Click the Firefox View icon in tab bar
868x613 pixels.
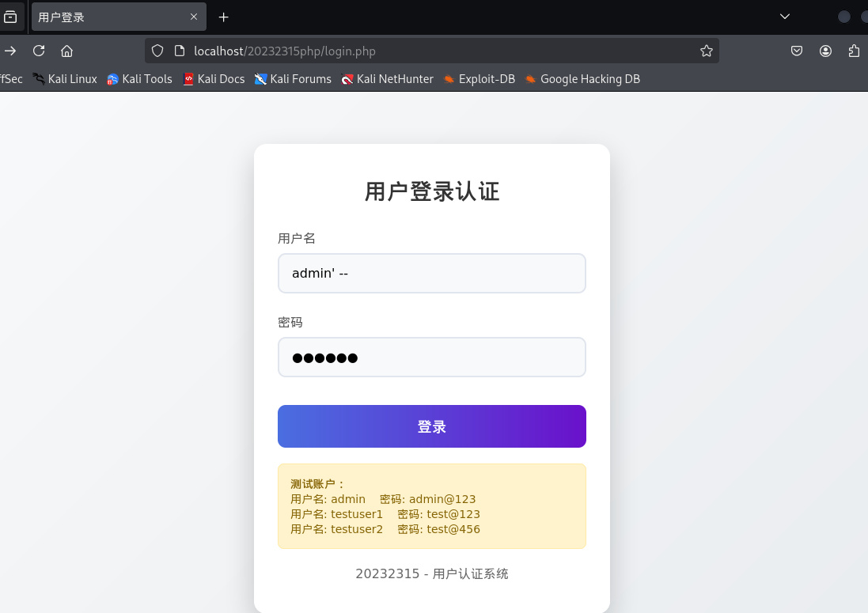(x=10, y=17)
